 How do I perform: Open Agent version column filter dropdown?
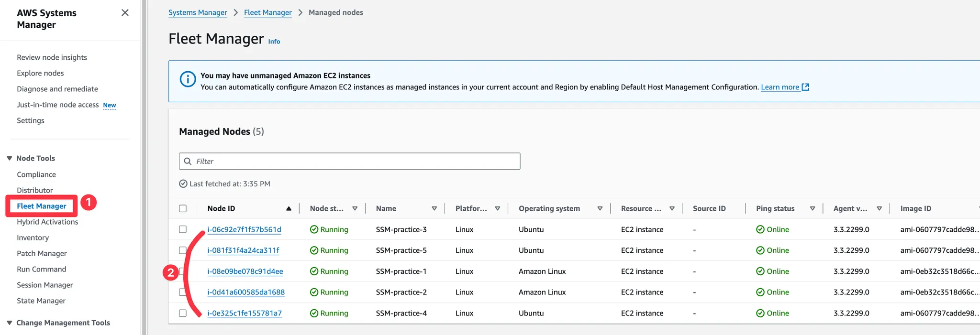[x=880, y=208]
